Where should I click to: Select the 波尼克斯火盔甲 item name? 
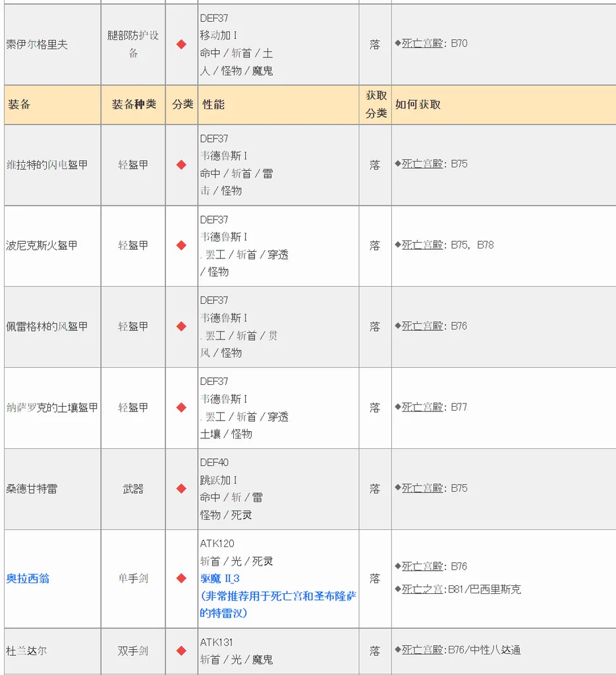tap(42, 245)
